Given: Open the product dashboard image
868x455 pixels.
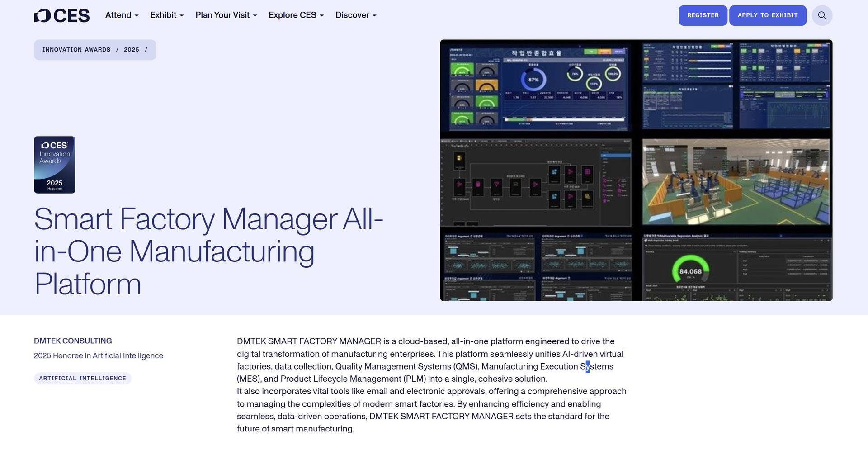Looking at the screenshot, I should pos(636,170).
